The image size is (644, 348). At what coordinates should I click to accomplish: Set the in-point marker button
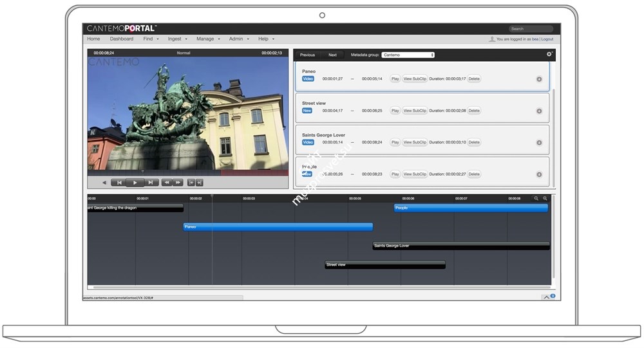click(191, 183)
